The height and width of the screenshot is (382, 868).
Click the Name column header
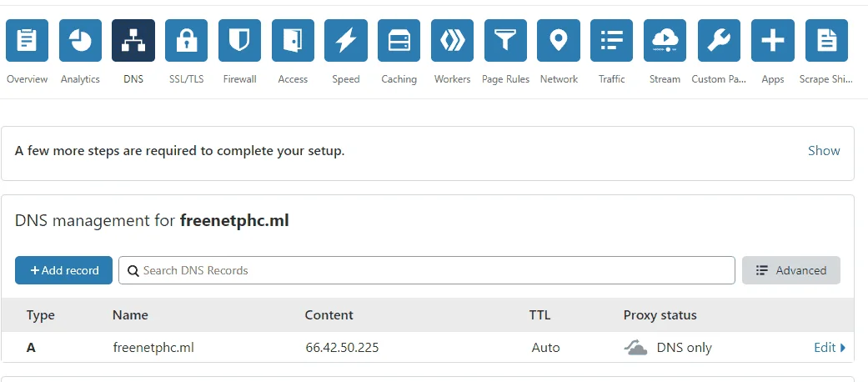(x=130, y=315)
